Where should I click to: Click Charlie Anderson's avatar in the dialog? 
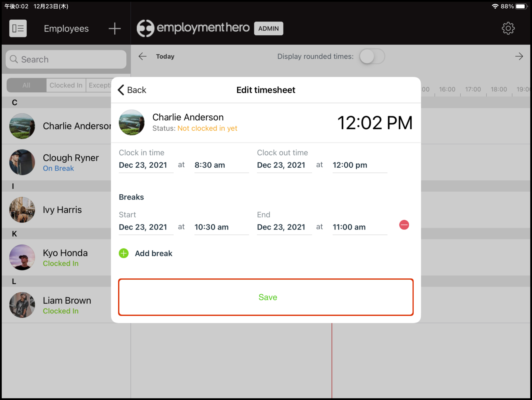[132, 122]
